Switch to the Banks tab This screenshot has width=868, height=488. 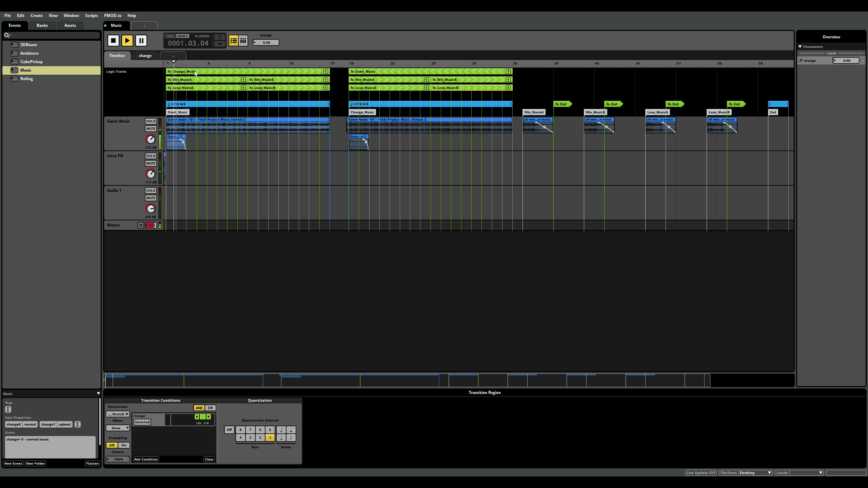[42, 25]
